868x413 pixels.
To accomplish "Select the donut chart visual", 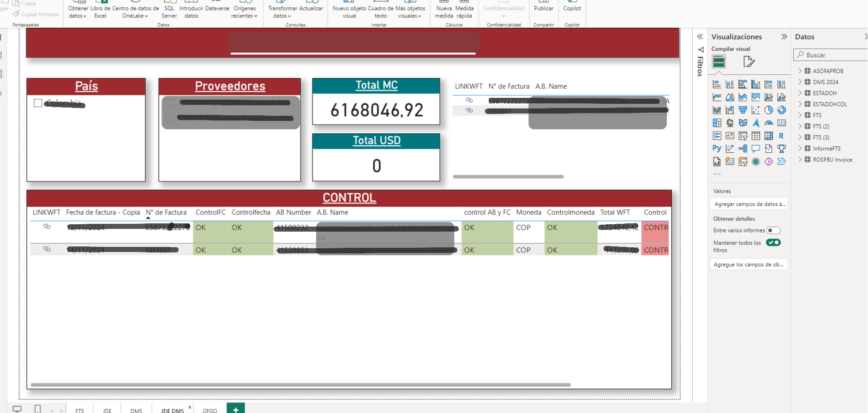I will click(781, 110).
